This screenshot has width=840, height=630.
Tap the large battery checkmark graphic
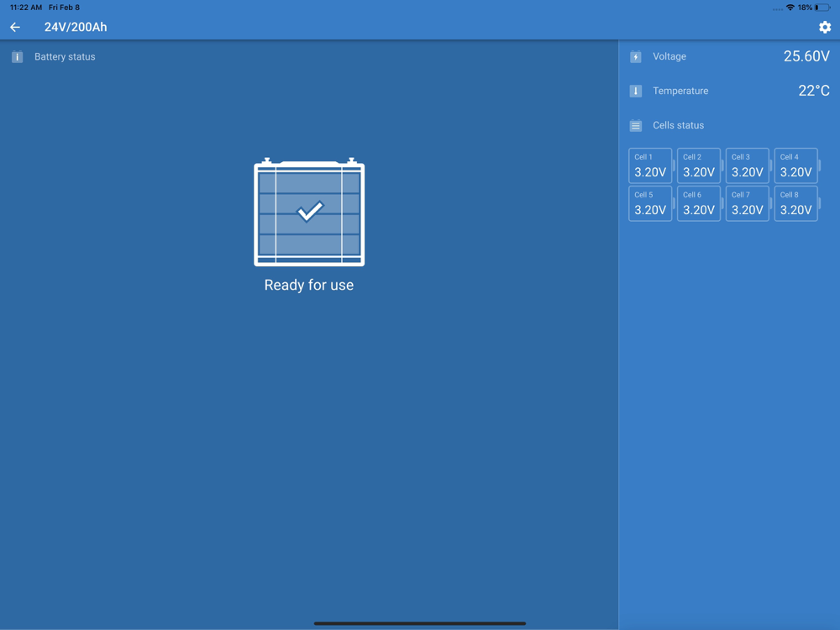coord(309,213)
